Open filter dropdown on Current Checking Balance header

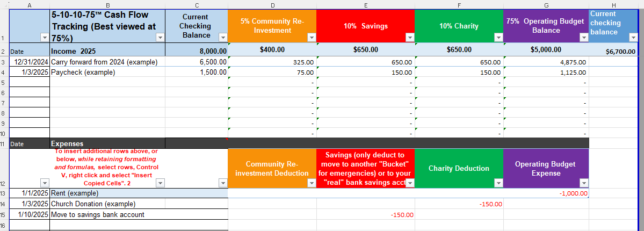coord(223,37)
